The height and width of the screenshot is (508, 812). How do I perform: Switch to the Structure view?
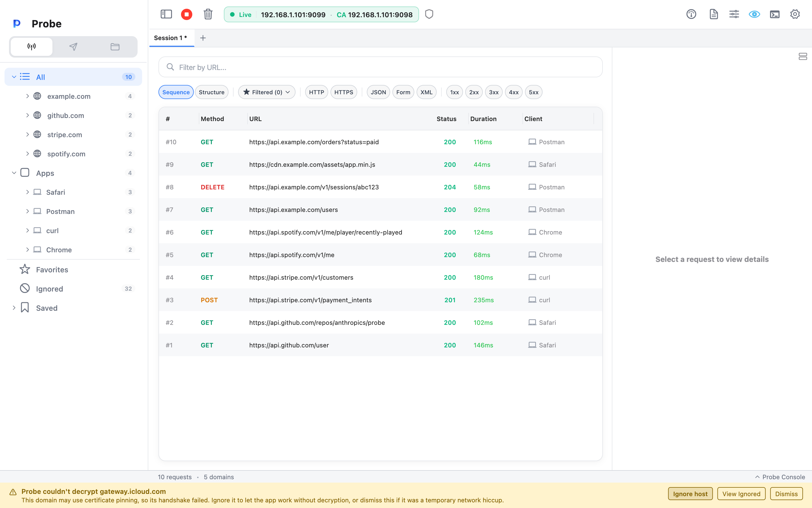(211, 92)
